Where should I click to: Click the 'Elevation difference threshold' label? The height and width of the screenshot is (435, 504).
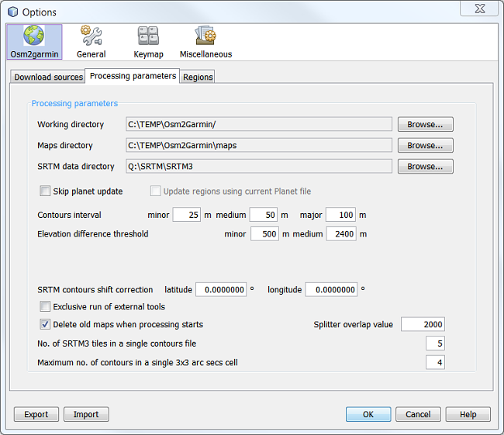point(93,233)
